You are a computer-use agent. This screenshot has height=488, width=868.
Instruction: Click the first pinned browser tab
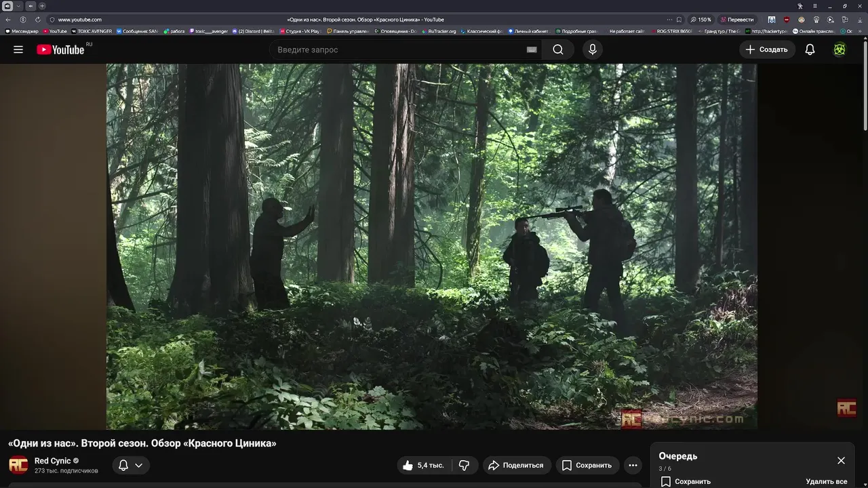click(7, 6)
